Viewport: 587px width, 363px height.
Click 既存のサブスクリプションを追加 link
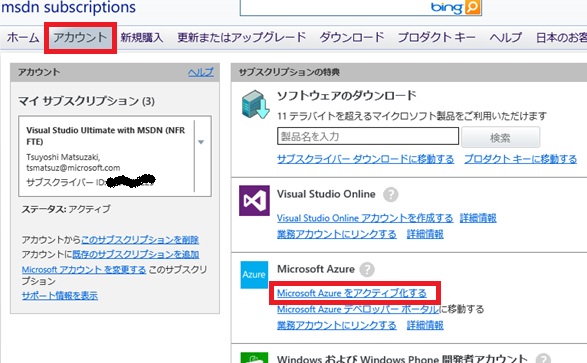136,254
